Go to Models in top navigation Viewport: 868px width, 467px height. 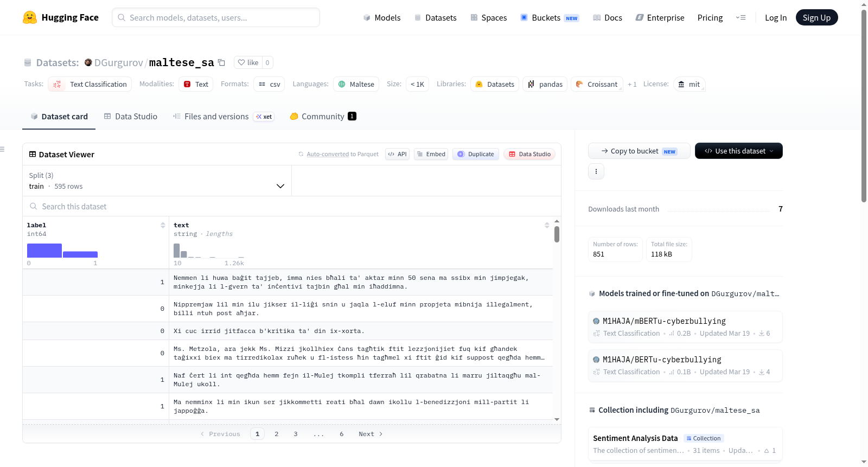coord(382,17)
